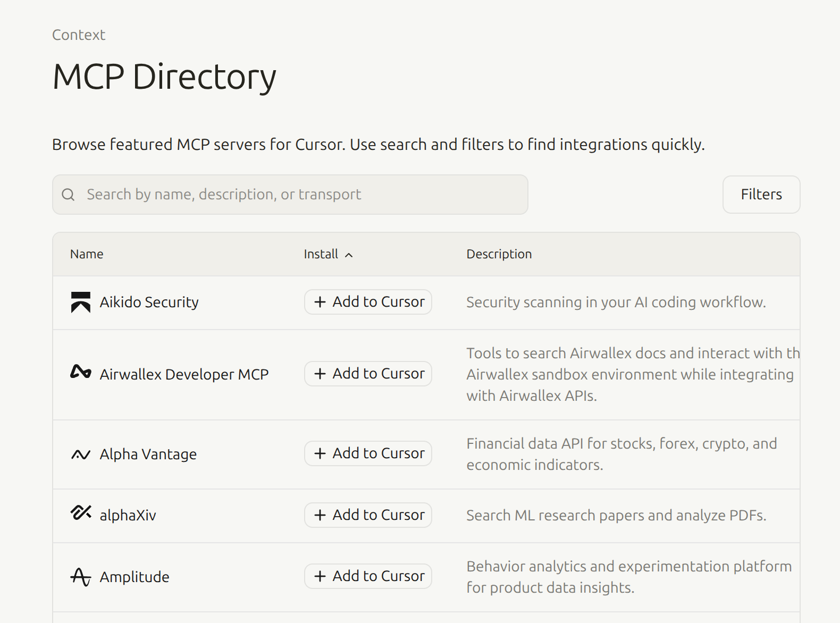Image resolution: width=840 pixels, height=623 pixels.
Task: Add Amplitude to Cursor
Action: pos(368,576)
